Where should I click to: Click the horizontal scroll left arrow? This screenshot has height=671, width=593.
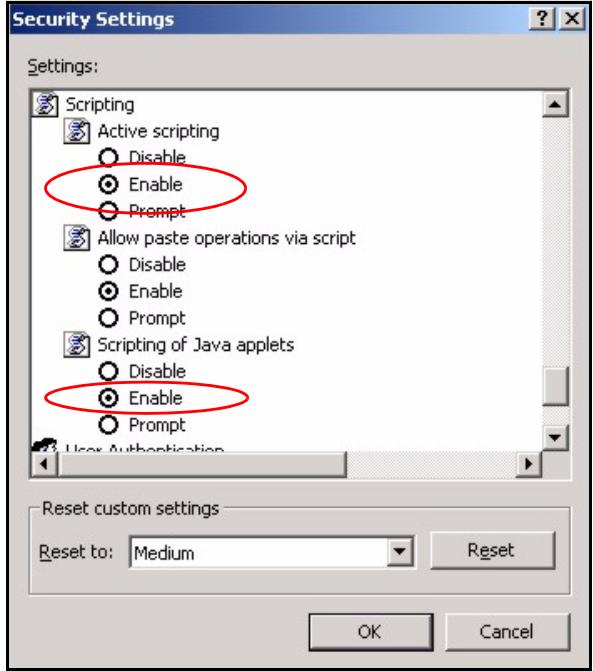pos(45,463)
